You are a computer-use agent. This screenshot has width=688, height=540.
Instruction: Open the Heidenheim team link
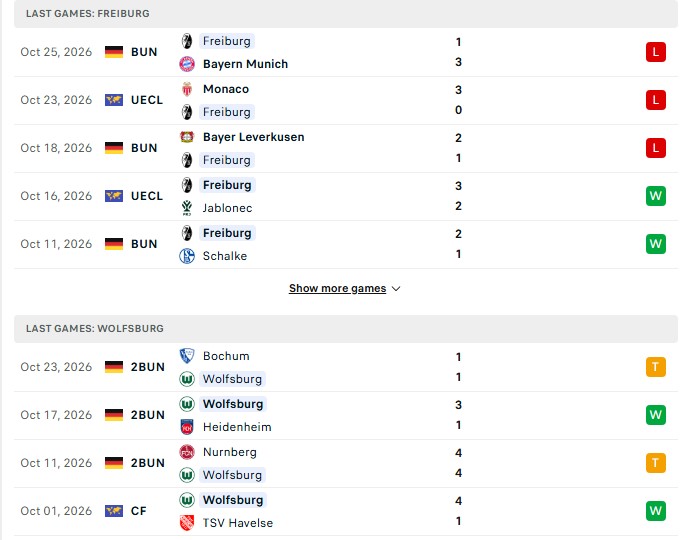(x=237, y=427)
